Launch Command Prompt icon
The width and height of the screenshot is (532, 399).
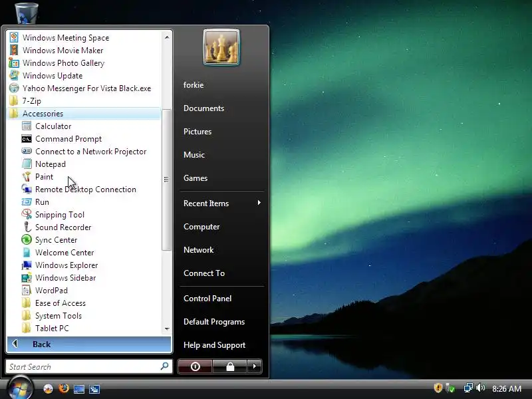coord(27,139)
